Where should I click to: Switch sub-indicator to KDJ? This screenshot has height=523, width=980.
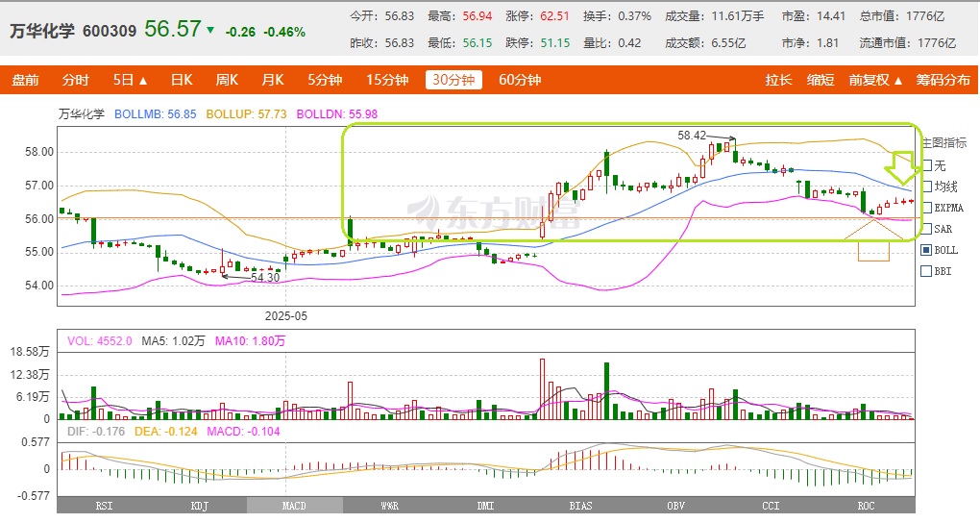(200, 506)
